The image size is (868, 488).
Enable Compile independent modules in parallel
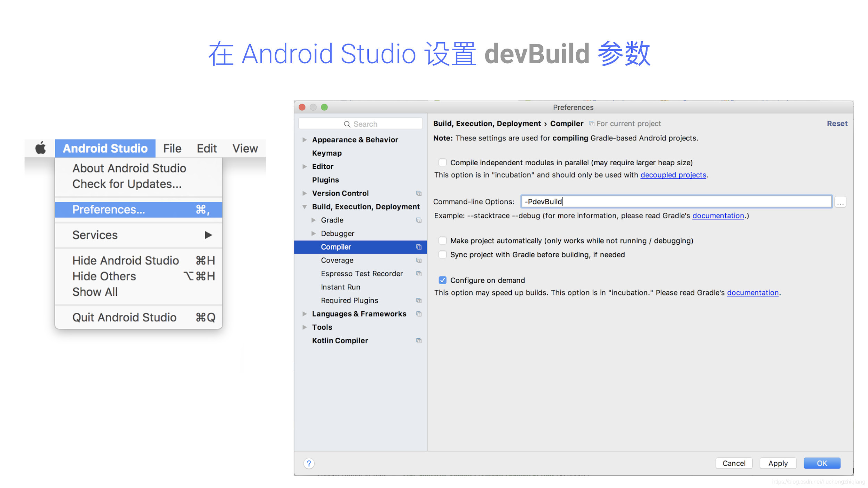click(442, 162)
